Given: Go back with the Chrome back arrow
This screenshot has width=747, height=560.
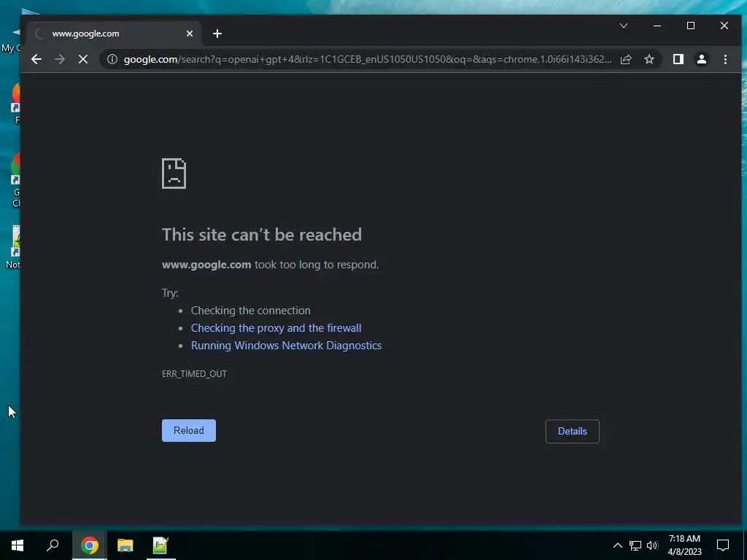Looking at the screenshot, I should click(36, 59).
